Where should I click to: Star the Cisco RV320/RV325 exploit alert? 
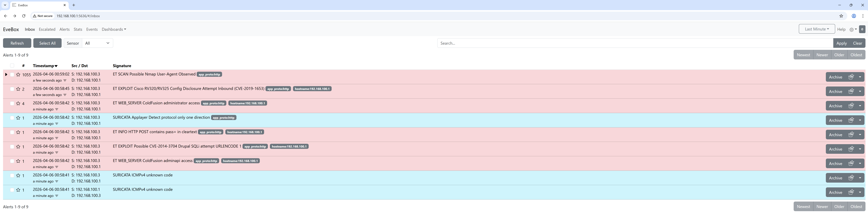[x=18, y=89]
